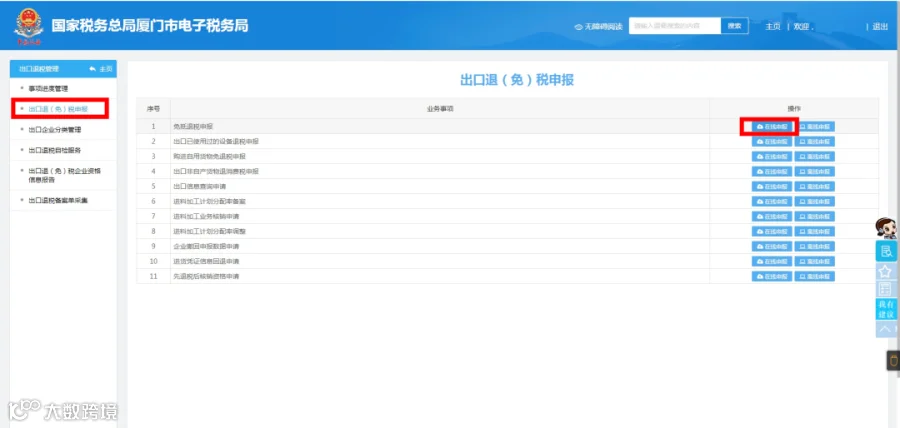Click the 搜索 search button

(735, 26)
